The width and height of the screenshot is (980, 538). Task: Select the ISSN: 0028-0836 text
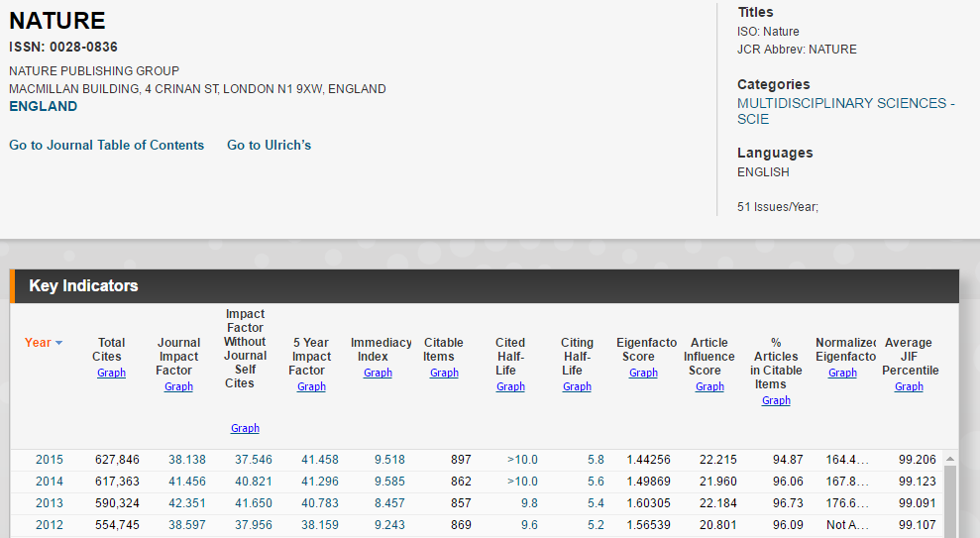click(x=63, y=47)
